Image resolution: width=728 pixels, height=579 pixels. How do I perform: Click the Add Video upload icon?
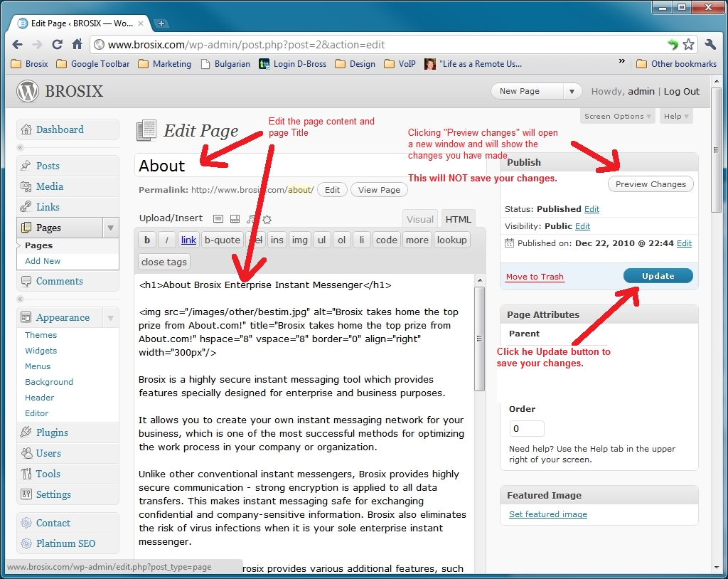235,219
